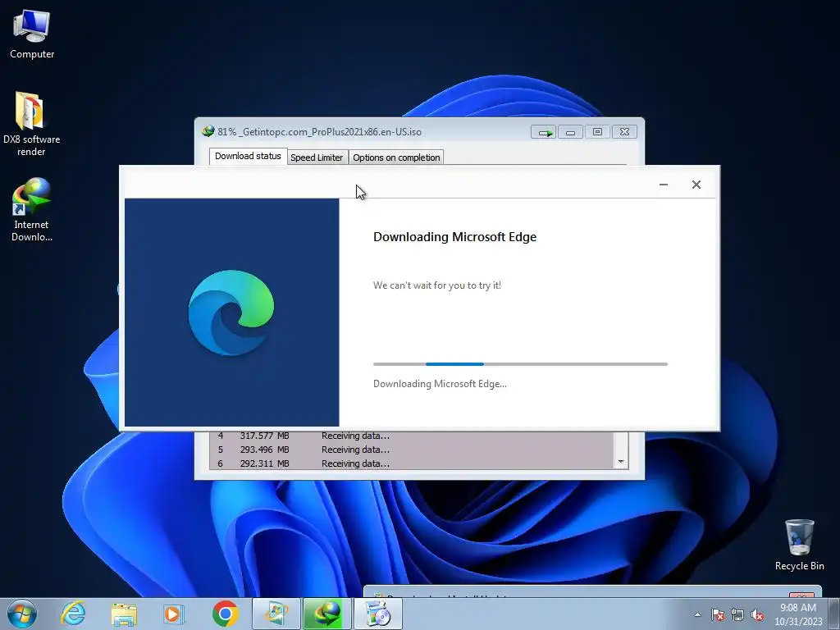840x630 pixels.
Task: Switch to the disc installer taskbar item
Action: 378,614
